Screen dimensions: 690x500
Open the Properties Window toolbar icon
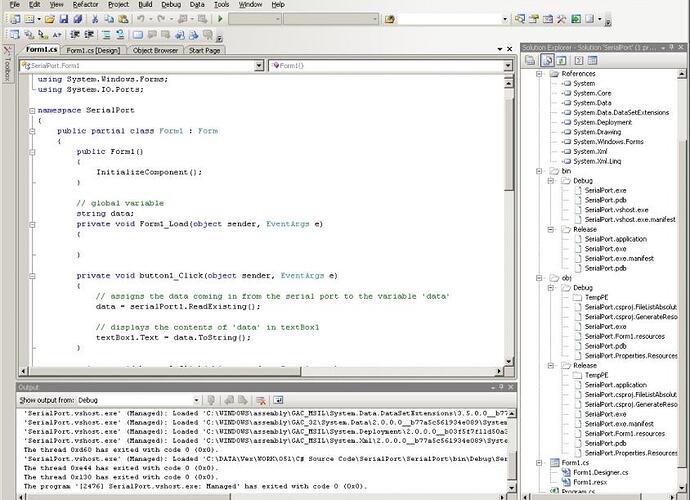[534, 19]
